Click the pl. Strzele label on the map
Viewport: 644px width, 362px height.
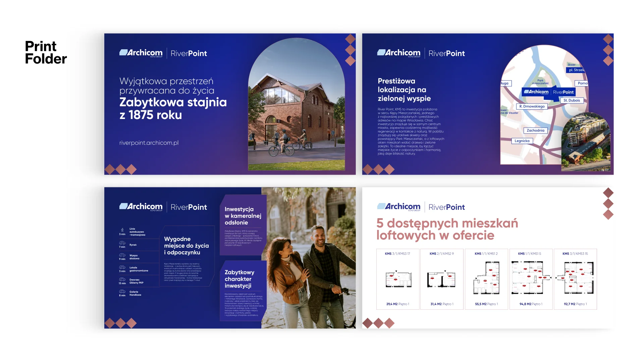coord(576,70)
